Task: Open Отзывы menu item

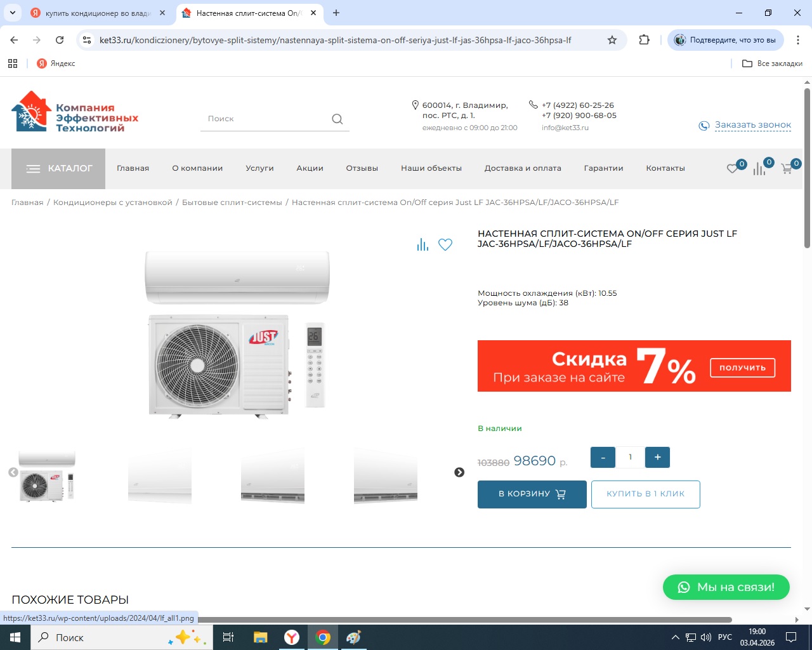Action: (362, 168)
